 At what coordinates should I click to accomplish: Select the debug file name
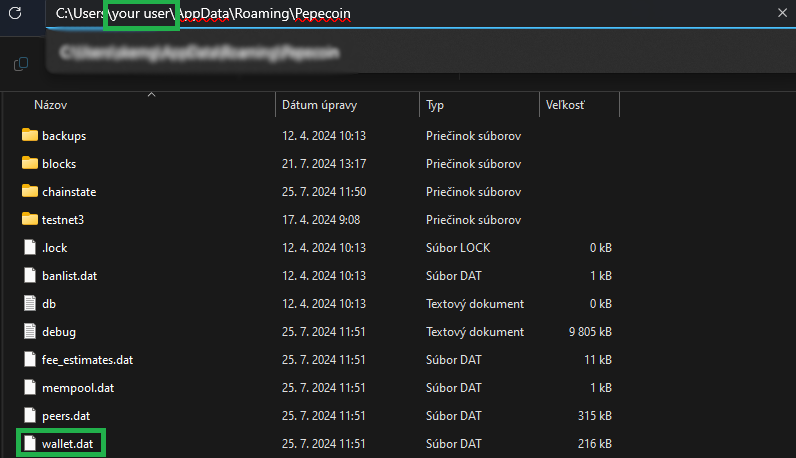(59, 332)
